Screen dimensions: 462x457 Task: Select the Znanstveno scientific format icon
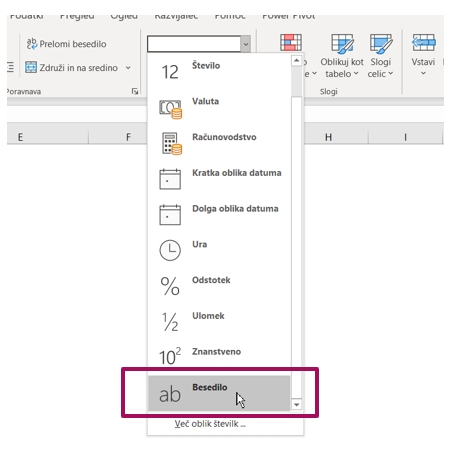pyautogui.click(x=170, y=357)
